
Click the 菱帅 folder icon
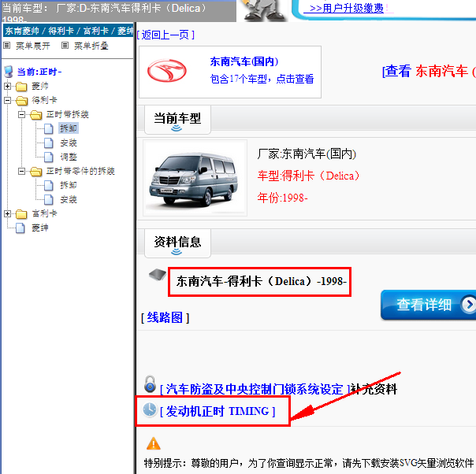[x=21, y=87]
